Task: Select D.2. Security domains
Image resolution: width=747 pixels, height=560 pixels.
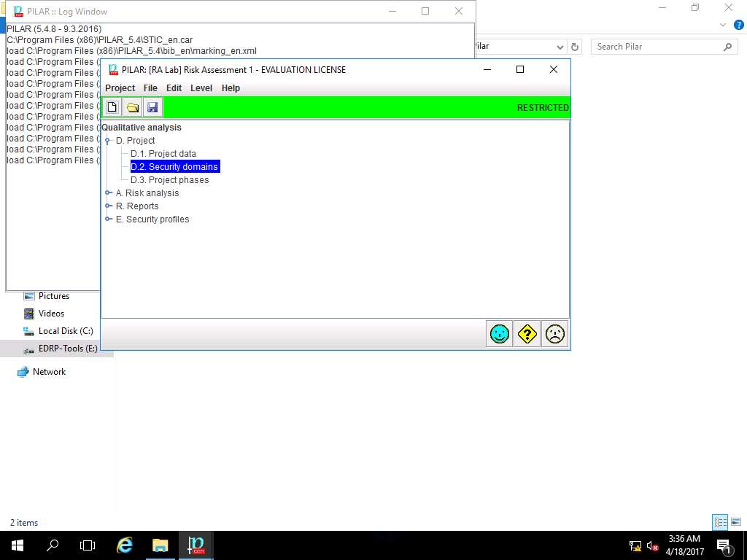Action: coord(175,167)
